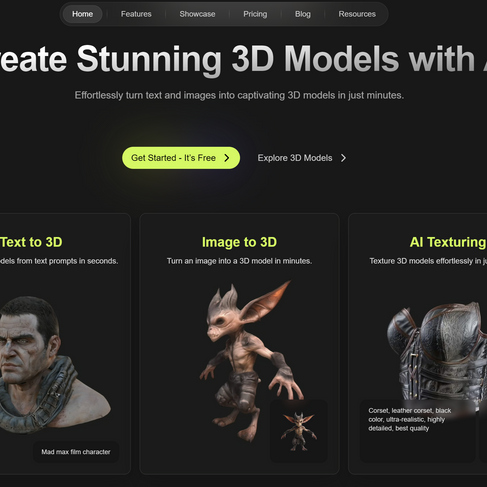
Task: Open the Blog link
Action: 303,14
